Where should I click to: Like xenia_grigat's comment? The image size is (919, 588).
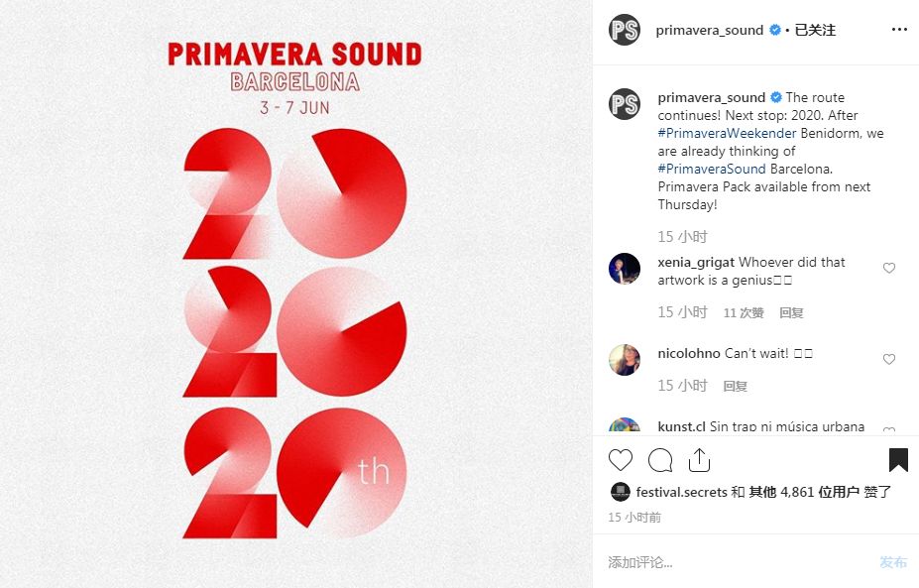(889, 268)
